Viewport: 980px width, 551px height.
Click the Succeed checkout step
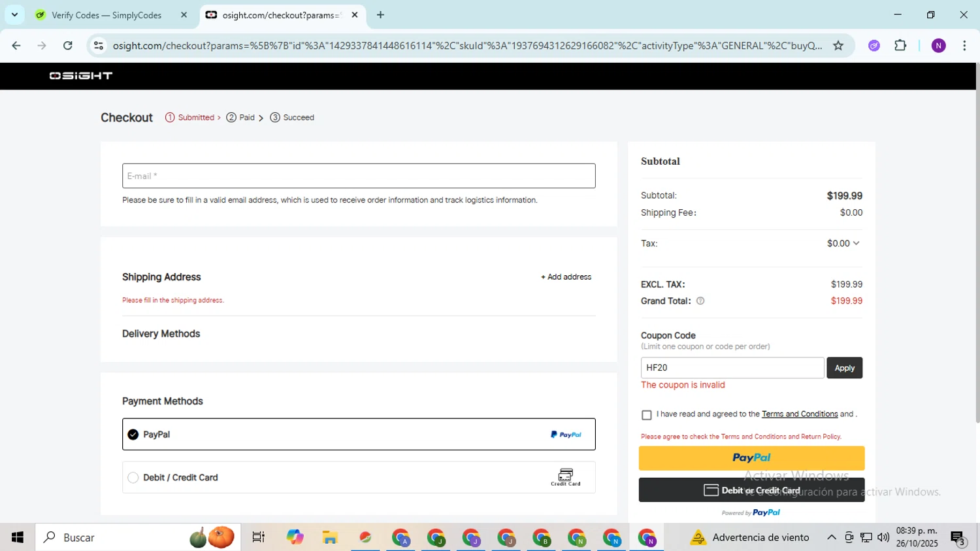tap(292, 118)
